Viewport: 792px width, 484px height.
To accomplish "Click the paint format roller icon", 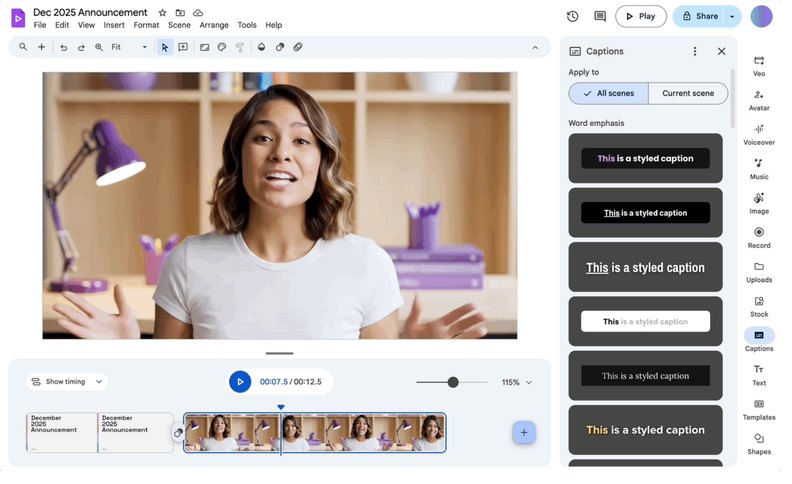I will [240, 47].
